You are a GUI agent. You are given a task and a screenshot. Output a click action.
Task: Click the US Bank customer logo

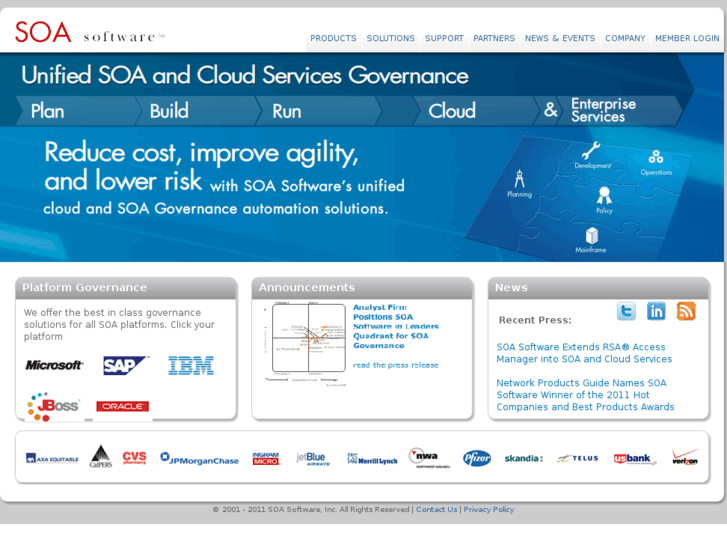[x=635, y=459]
